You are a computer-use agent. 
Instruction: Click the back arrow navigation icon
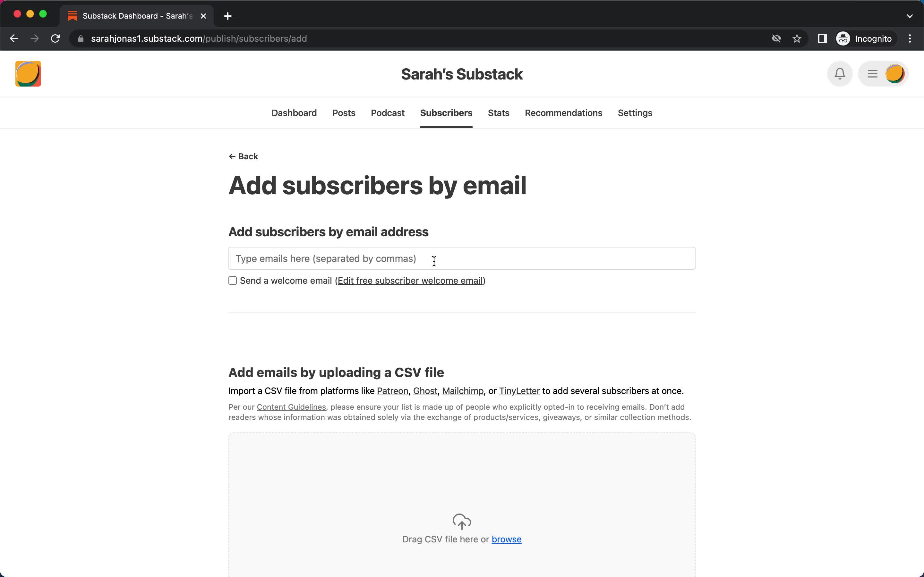pos(232,156)
